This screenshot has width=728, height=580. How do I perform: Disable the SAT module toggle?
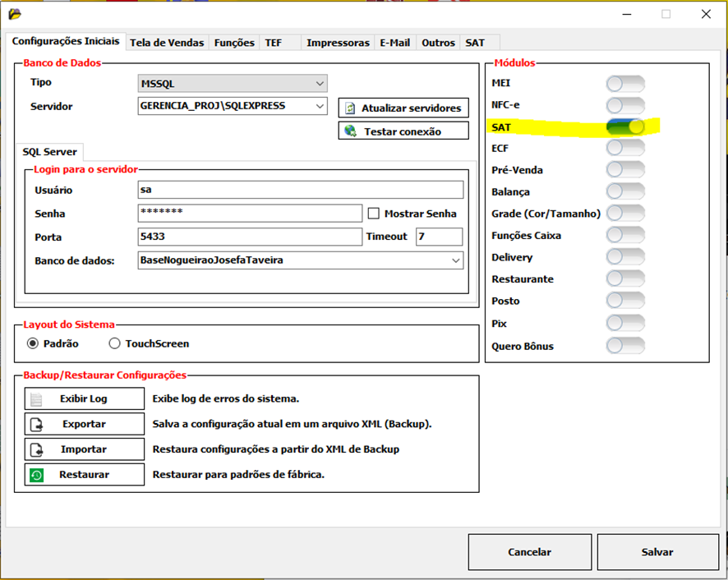(x=625, y=127)
